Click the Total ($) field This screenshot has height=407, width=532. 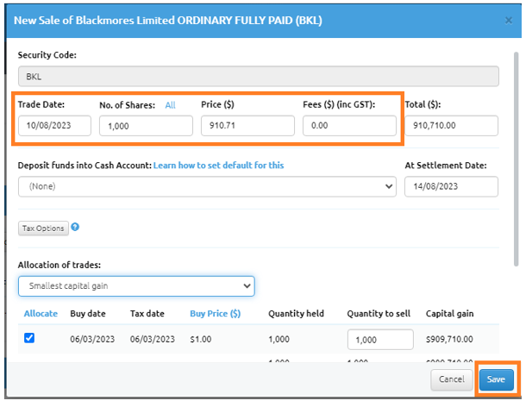click(451, 126)
